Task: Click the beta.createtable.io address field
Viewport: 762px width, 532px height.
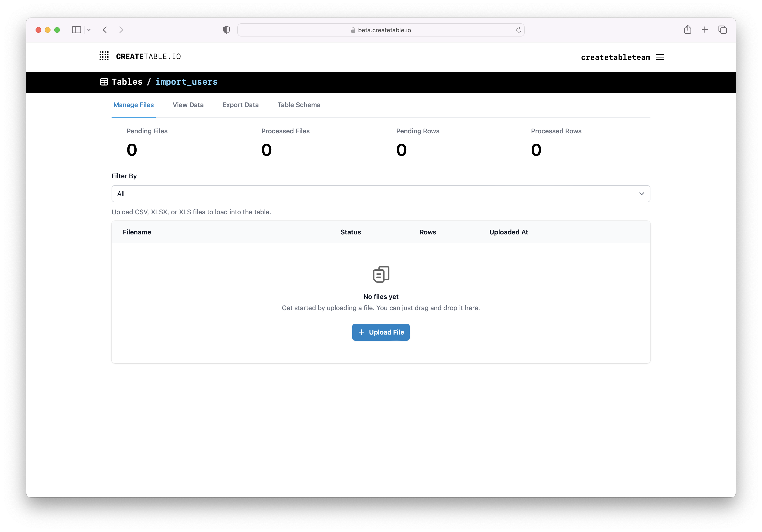Action: tap(381, 30)
